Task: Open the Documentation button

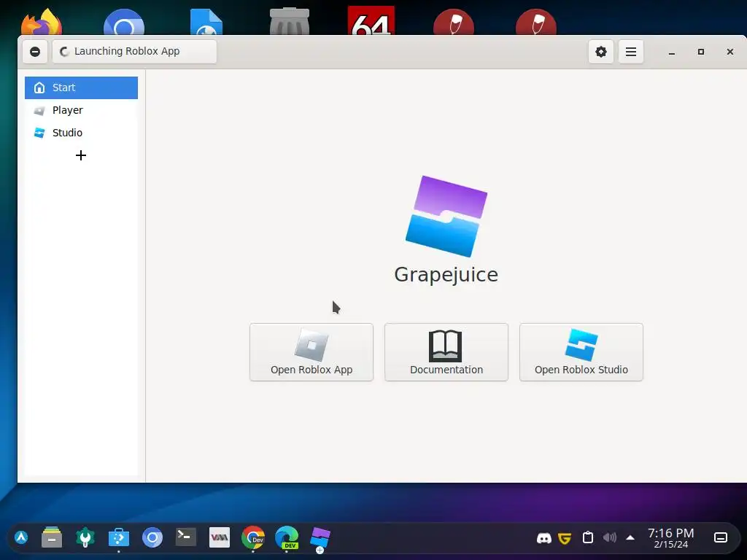Action: [x=446, y=352]
